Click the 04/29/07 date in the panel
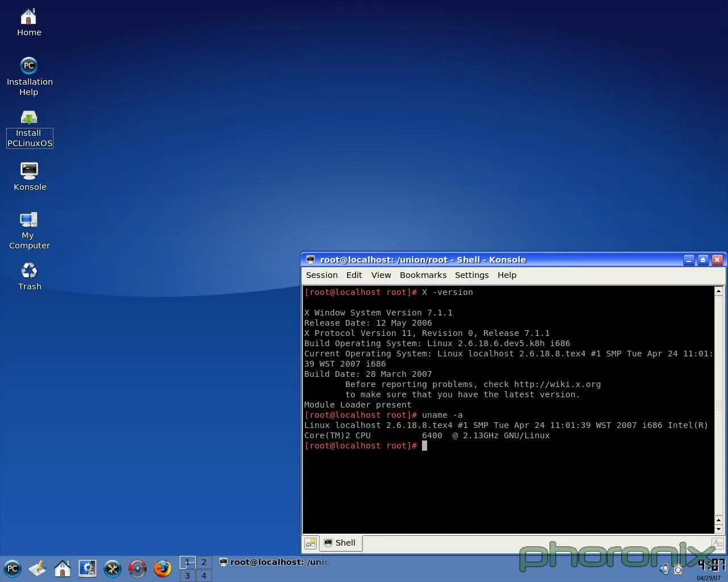The width and height of the screenshot is (728, 582). [709, 578]
